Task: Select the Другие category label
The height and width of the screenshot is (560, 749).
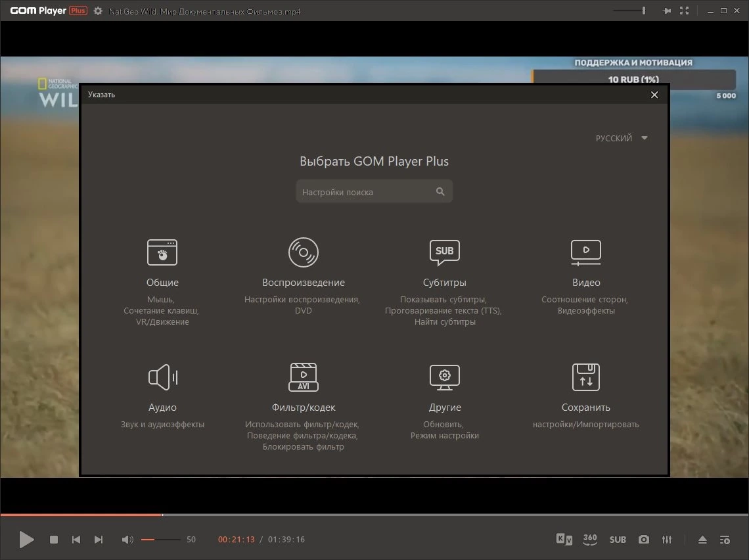Action: (x=445, y=407)
